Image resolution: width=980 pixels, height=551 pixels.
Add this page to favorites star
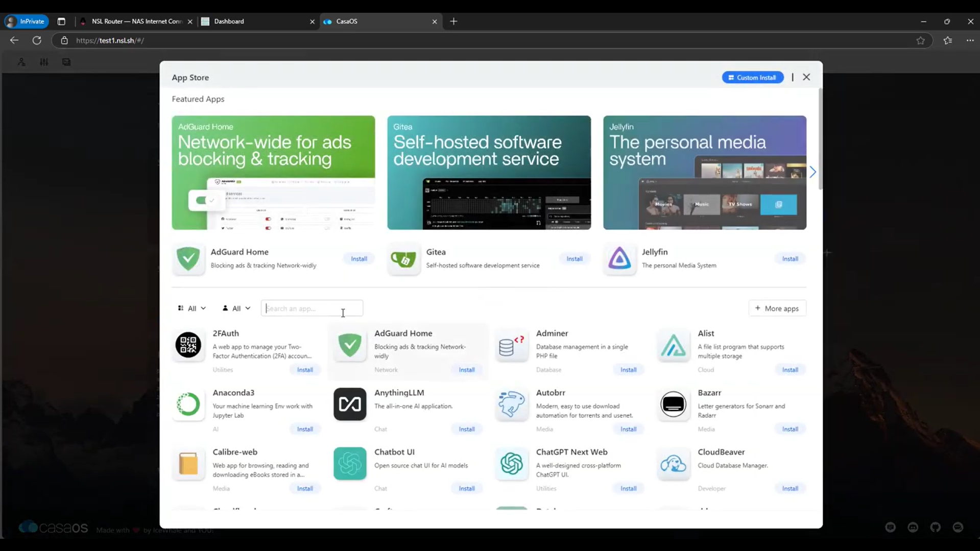[x=920, y=40]
